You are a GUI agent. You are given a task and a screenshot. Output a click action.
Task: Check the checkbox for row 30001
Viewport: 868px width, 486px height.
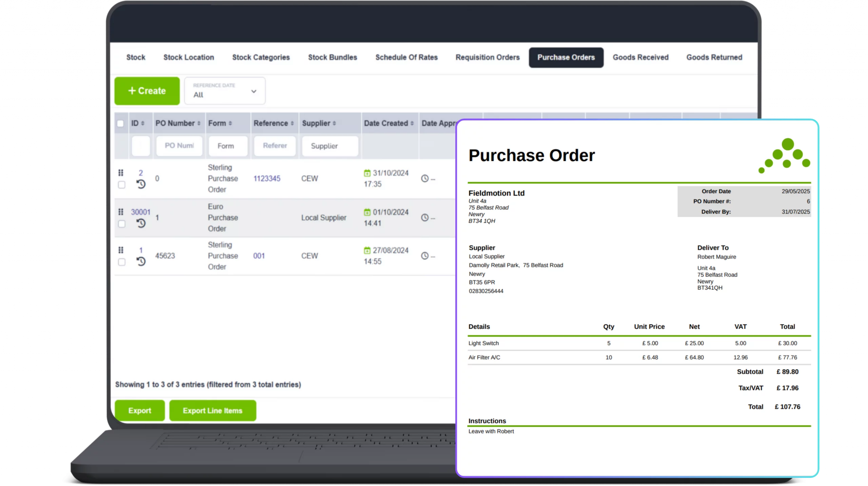(121, 224)
